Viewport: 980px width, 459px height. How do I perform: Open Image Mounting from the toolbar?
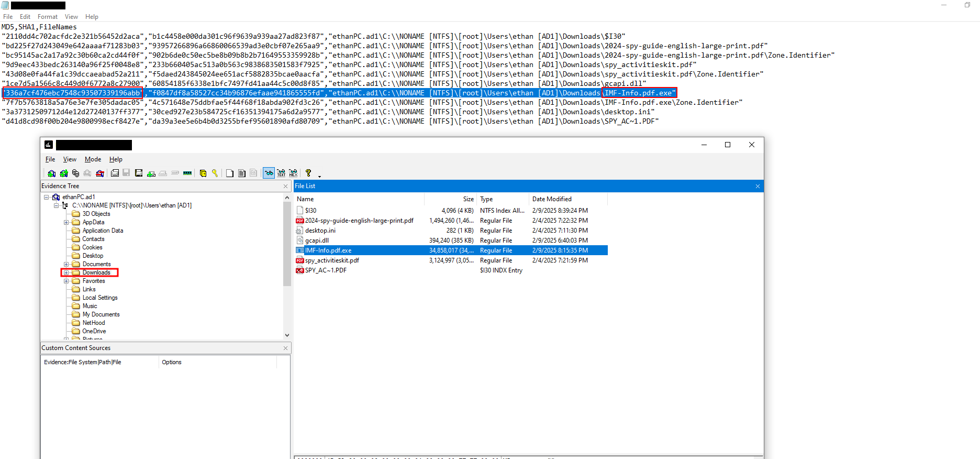tap(75, 173)
